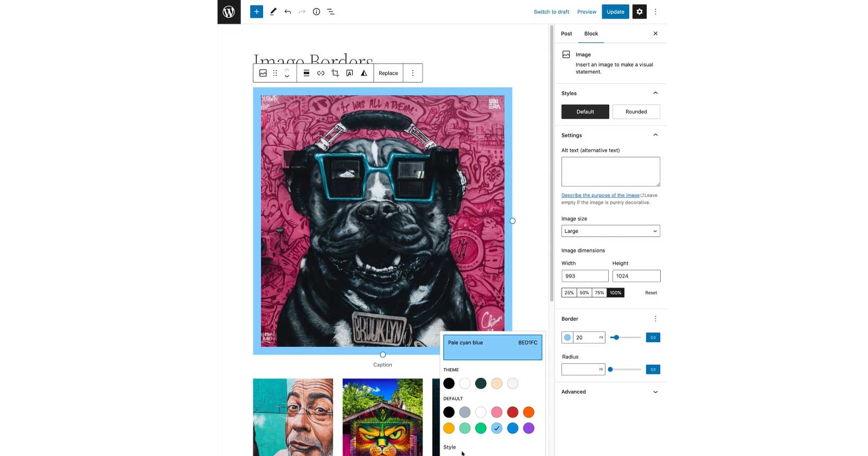Toggle the unlink border sides button
The width and height of the screenshot is (868, 456).
[x=653, y=338]
